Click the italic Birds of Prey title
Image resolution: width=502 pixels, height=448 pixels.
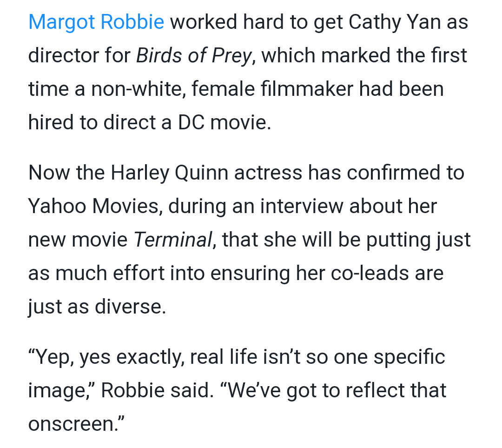pyautogui.click(x=194, y=55)
